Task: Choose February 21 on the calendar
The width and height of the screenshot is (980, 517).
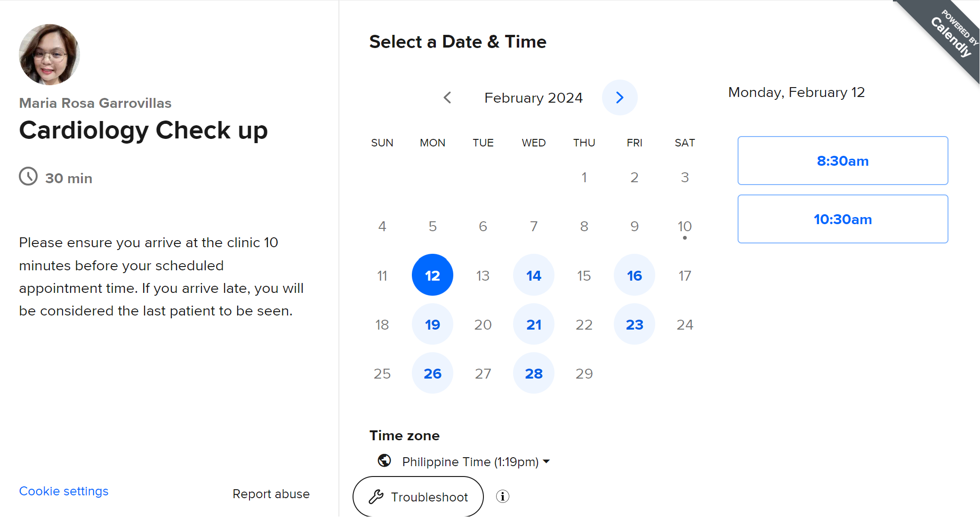Action: pyautogui.click(x=533, y=324)
